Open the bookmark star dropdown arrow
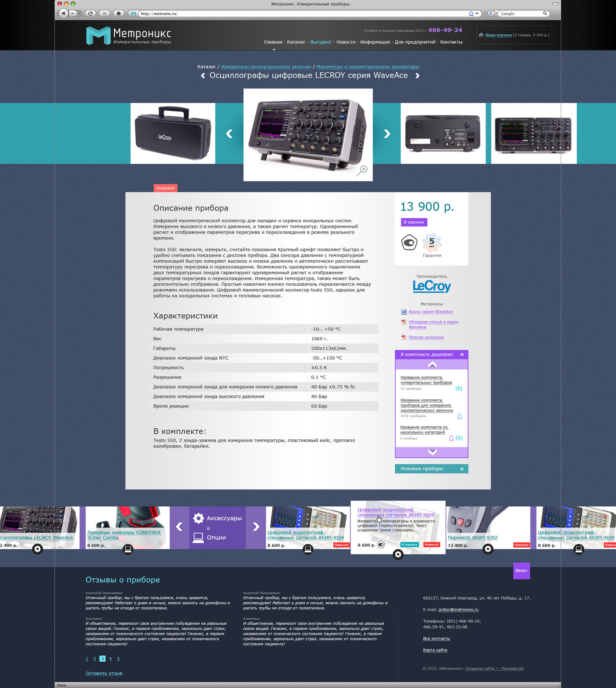This screenshot has width=616, height=688. tap(477, 14)
